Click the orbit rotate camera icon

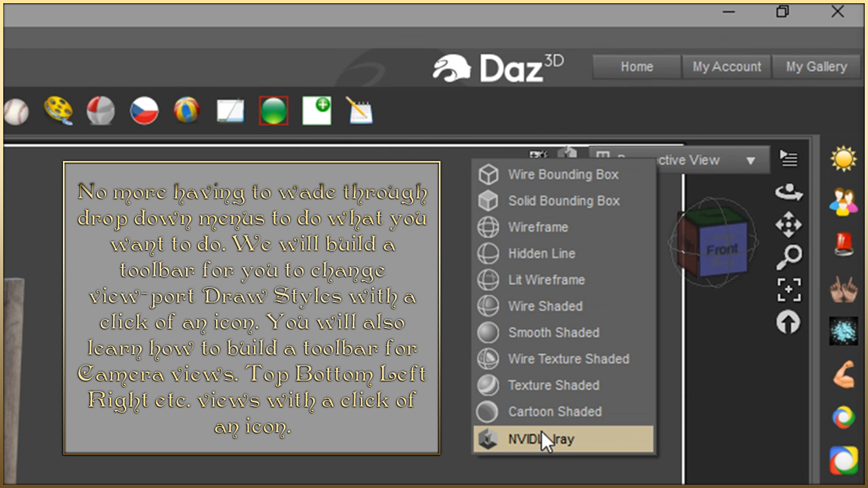(x=789, y=191)
